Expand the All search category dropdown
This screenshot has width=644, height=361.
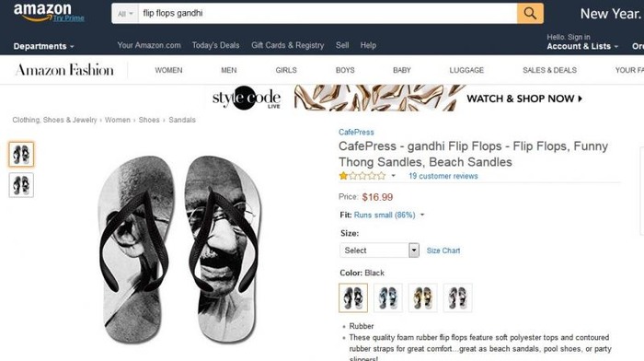pyautogui.click(x=125, y=14)
